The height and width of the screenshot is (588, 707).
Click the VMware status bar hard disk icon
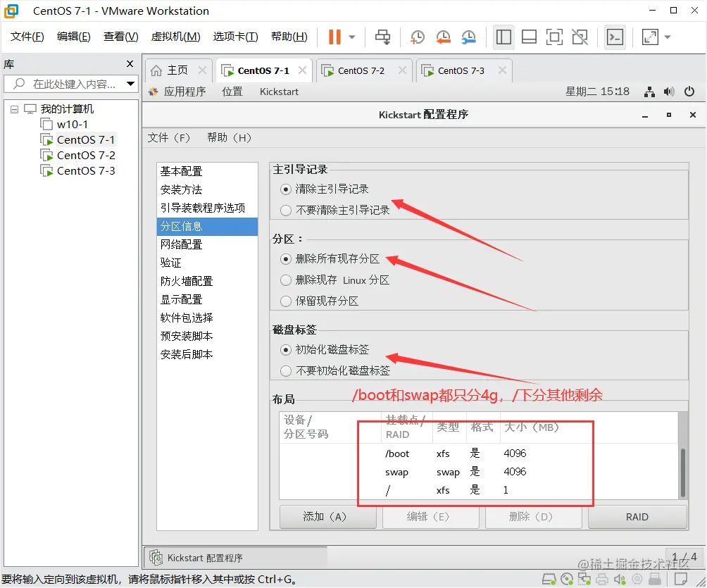coord(549,579)
